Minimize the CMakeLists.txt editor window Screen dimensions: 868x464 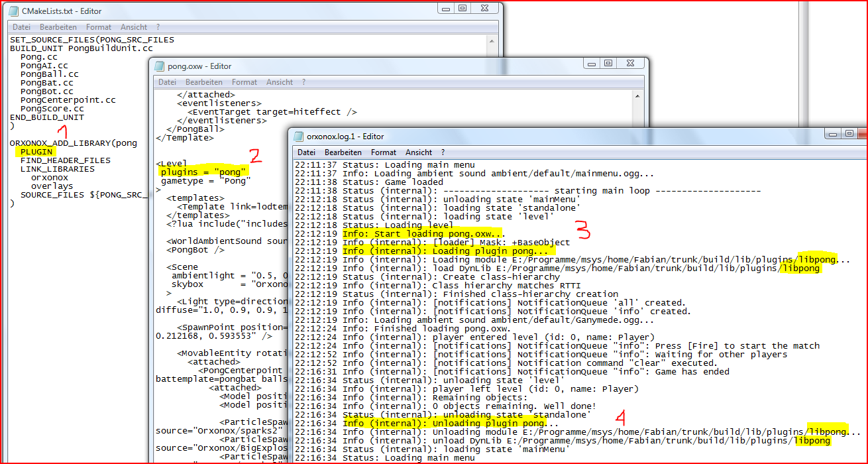[446, 8]
